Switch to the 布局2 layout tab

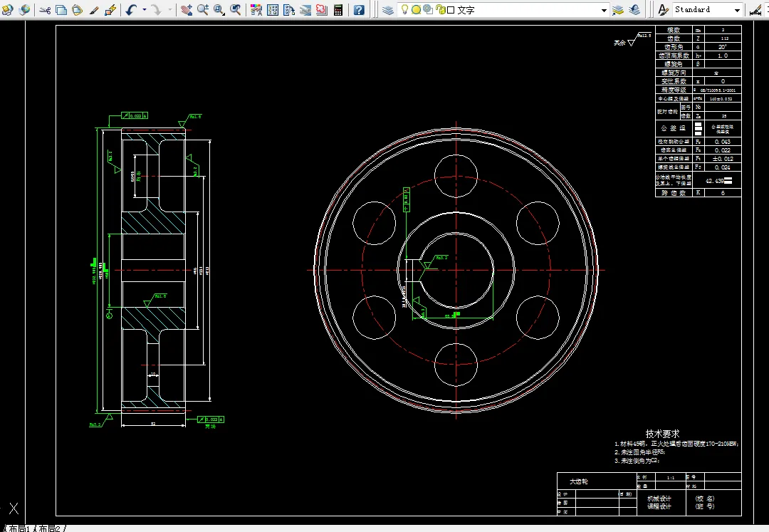click(x=49, y=528)
